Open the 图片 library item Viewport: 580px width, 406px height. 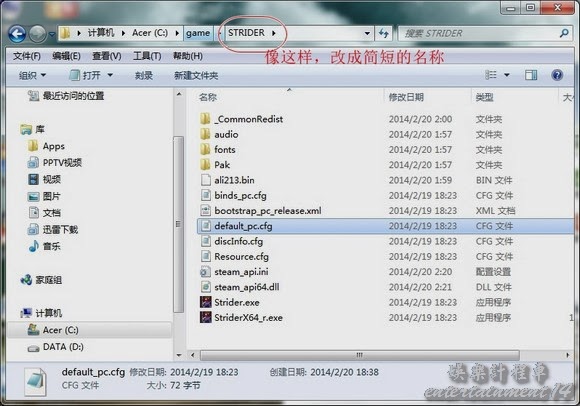(x=44, y=196)
